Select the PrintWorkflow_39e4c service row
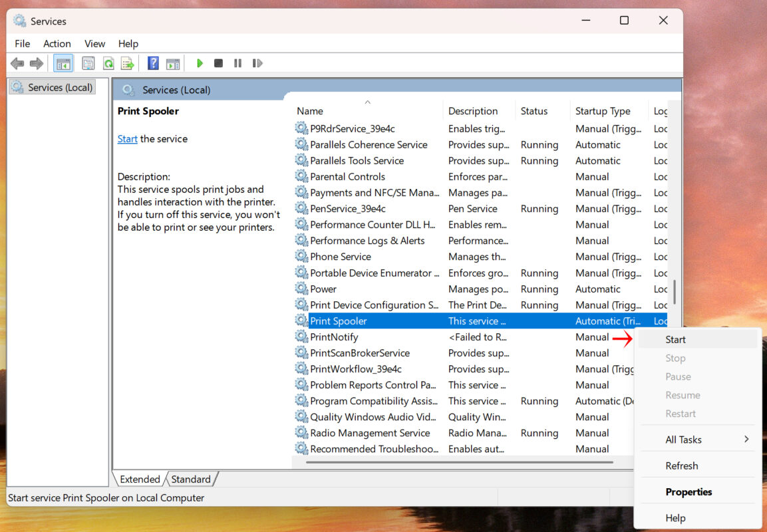Screen dimensions: 767x532 point(464,368)
